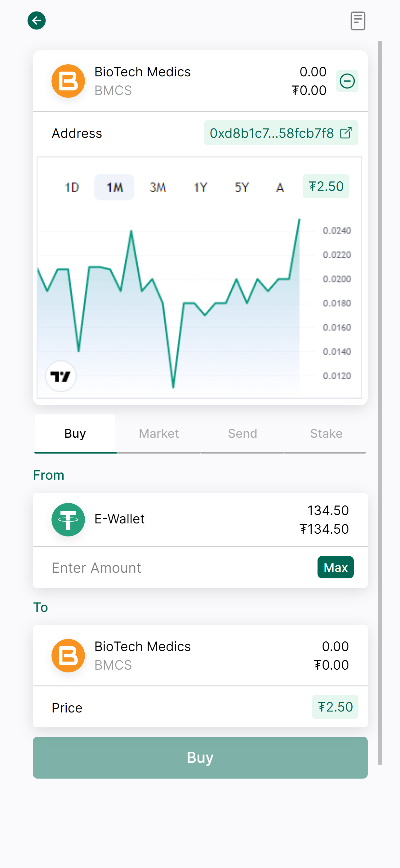This screenshot has height=868, width=400.
Task: Open the Send tab
Action: [x=242, y=433]
